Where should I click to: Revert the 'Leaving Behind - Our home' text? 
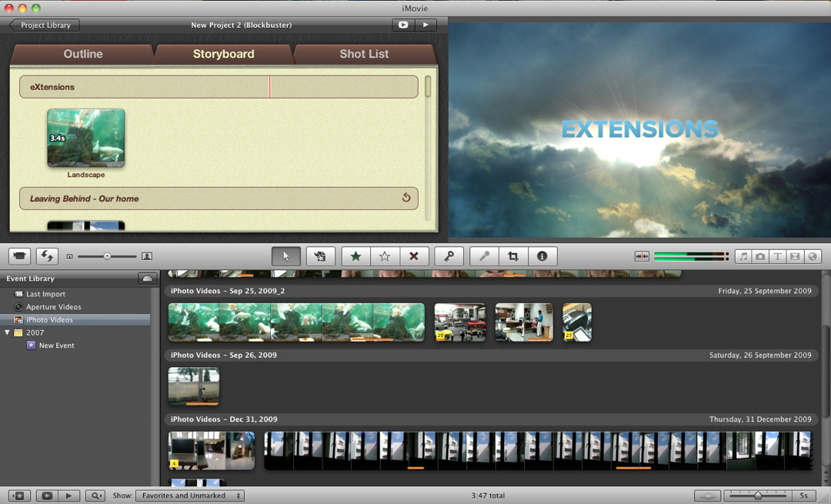406,198
